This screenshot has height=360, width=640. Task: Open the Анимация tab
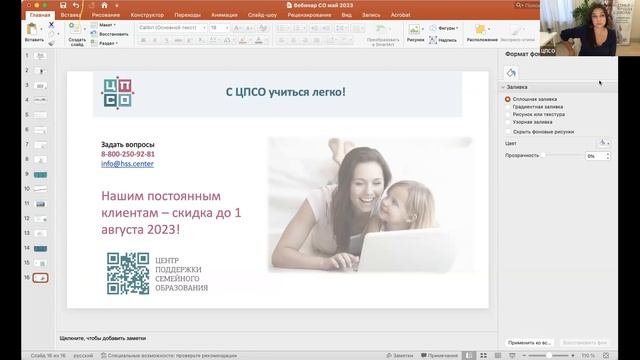[x=224, y=15]
